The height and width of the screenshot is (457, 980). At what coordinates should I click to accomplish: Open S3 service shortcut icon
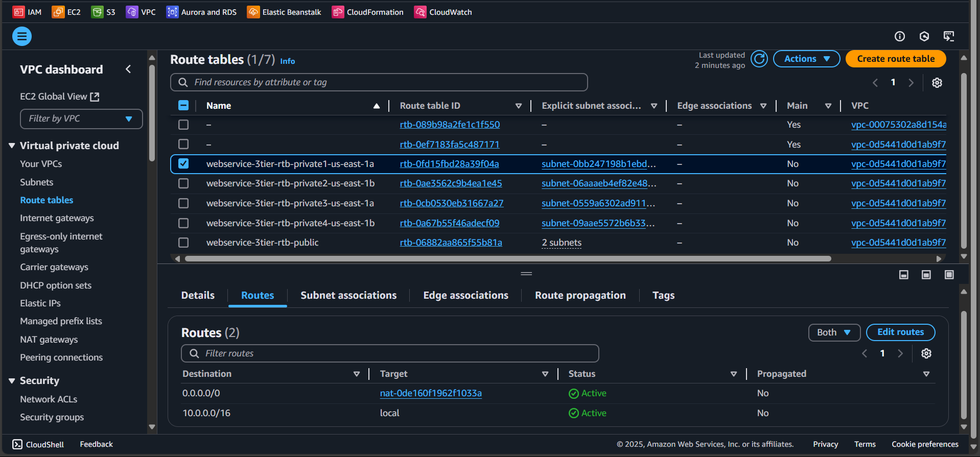click(x=97, y=12)
